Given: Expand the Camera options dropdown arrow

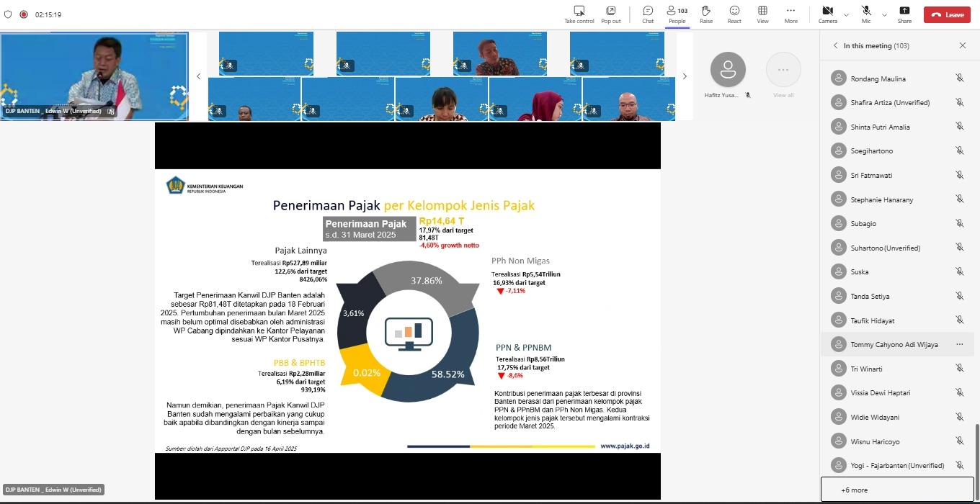Looking at the screenshot, I should click(846, 14).
